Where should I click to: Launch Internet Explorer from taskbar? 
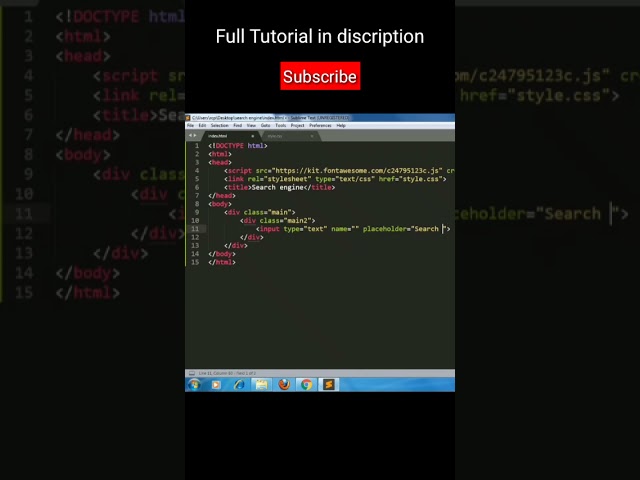(239, 384)
